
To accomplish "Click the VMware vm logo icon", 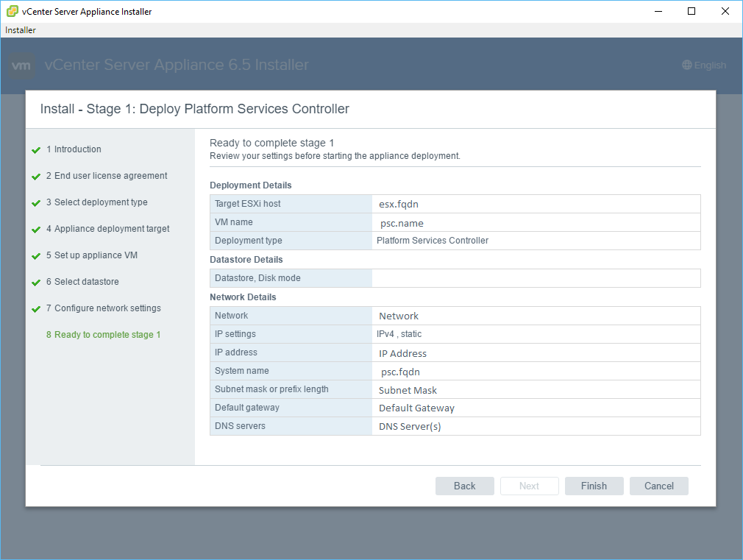I will (22, 65).
